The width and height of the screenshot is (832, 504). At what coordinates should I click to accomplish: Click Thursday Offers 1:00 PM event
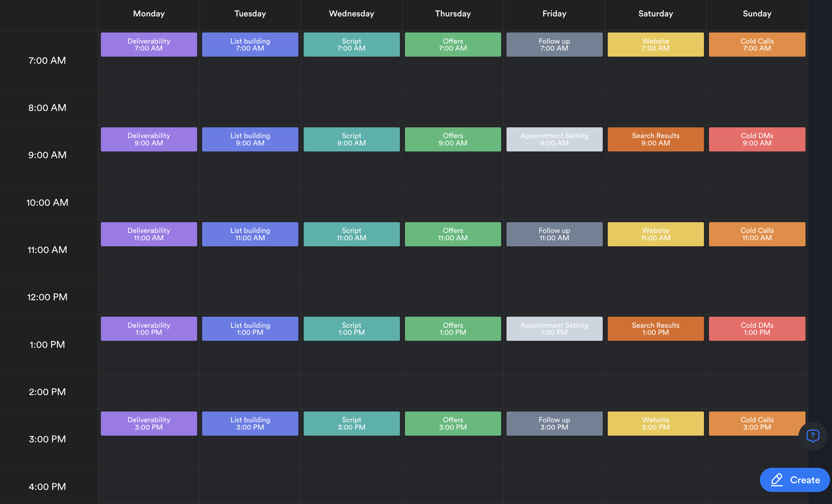pos(453,328)
